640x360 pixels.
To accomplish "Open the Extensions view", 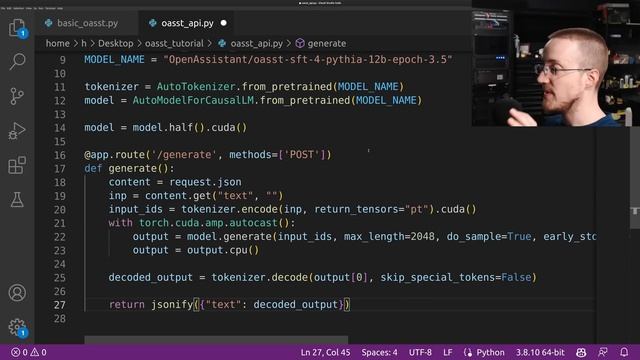I will click(17, 165).
